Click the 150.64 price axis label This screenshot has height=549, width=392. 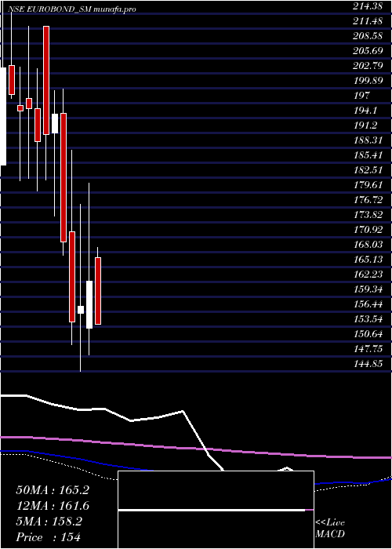click(368, 333)
